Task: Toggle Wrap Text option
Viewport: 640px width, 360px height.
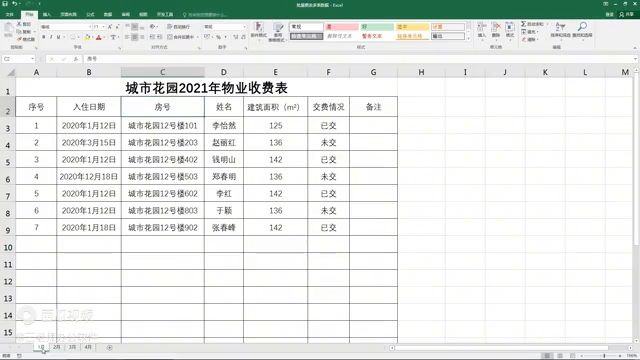Action: pos(179,27)
